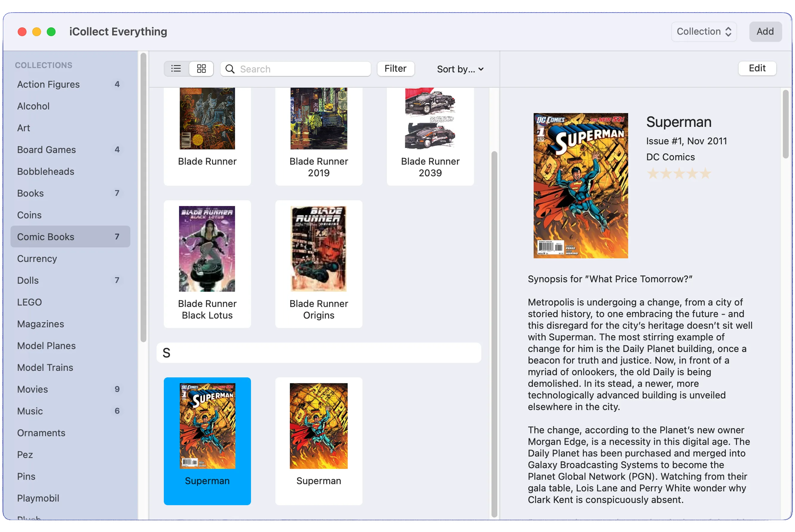
Task: Click the first rating star
Action: tap(652, 174)
